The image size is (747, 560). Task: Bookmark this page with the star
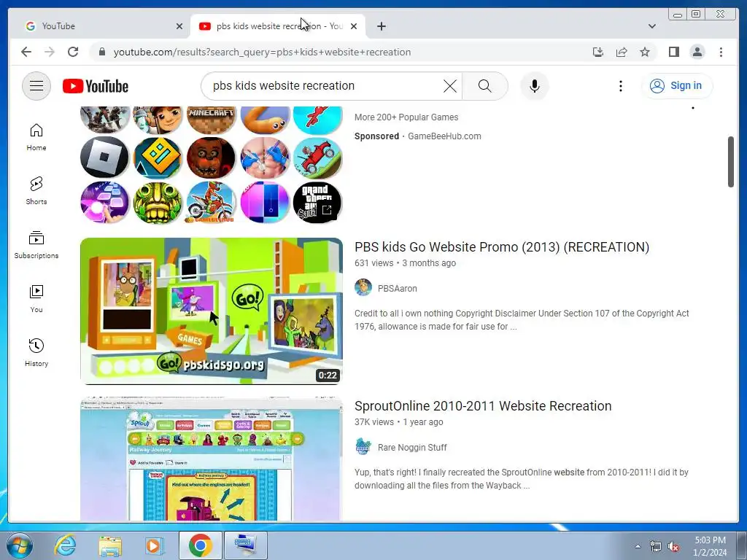pos(645,52)
